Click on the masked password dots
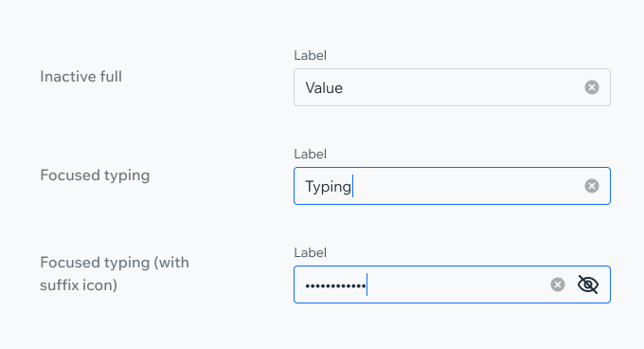The width and height of the screenshot is (644, 349). (335, 285)
